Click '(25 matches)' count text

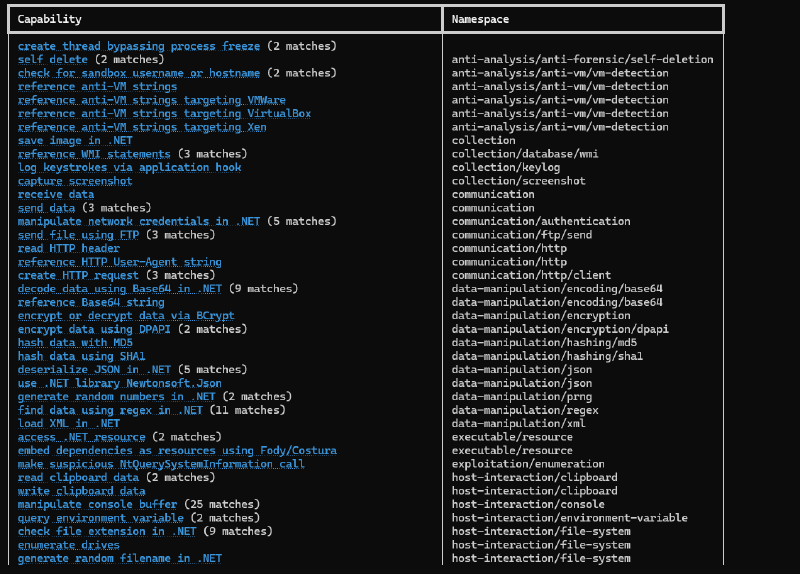[222, 505]
